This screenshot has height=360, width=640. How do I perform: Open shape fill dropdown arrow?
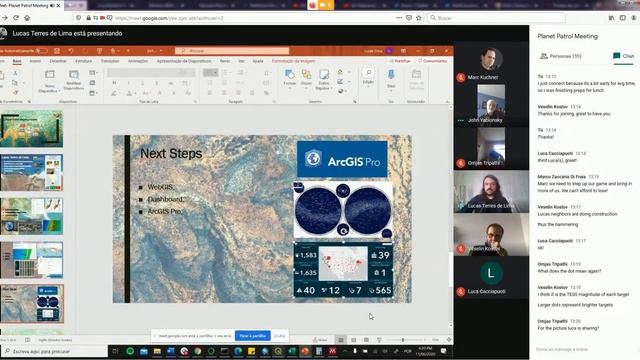click(x=348, y=72)
